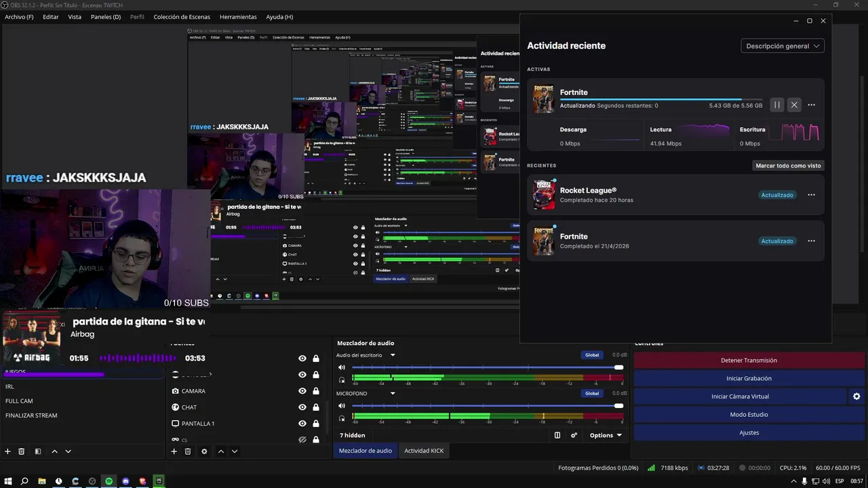Open the Herramientas menu
868x488 pixels.
[x=238, y=17]
